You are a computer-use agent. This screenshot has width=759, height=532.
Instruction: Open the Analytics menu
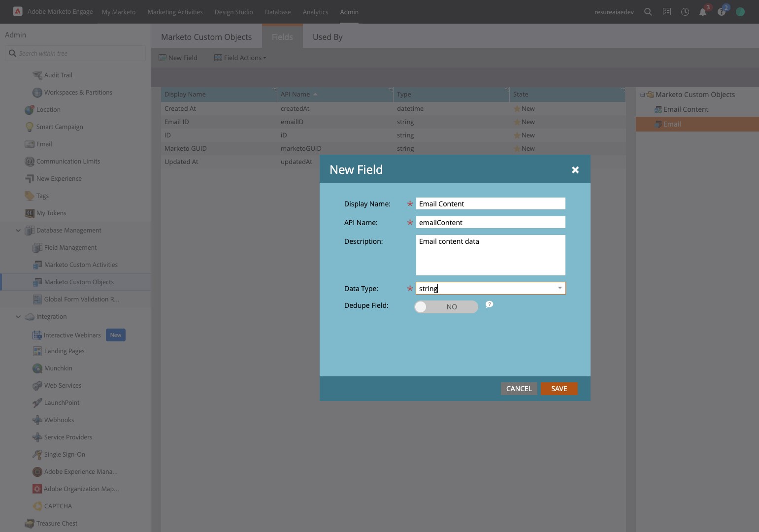coord(315,12)
